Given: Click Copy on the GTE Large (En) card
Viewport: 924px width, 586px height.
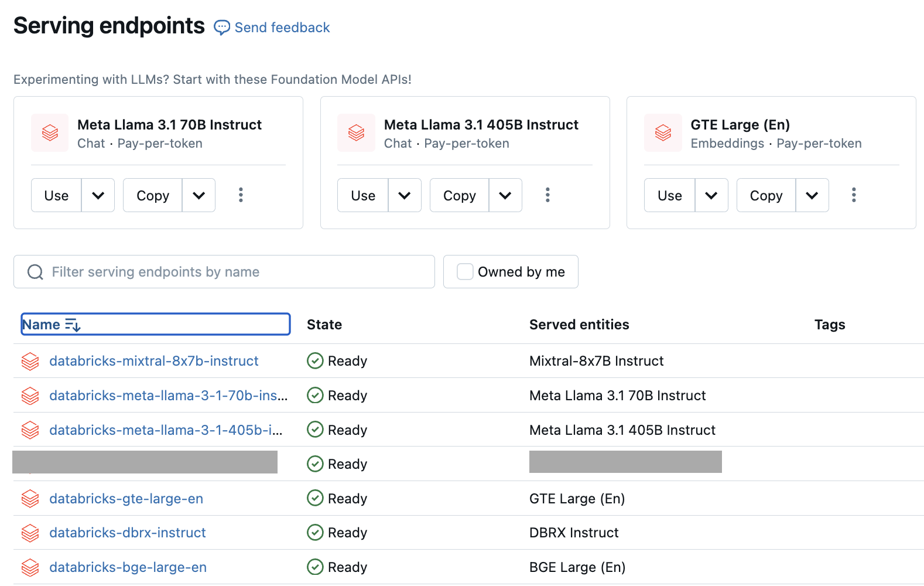Looking at the screenshot, I should (766, 195).
